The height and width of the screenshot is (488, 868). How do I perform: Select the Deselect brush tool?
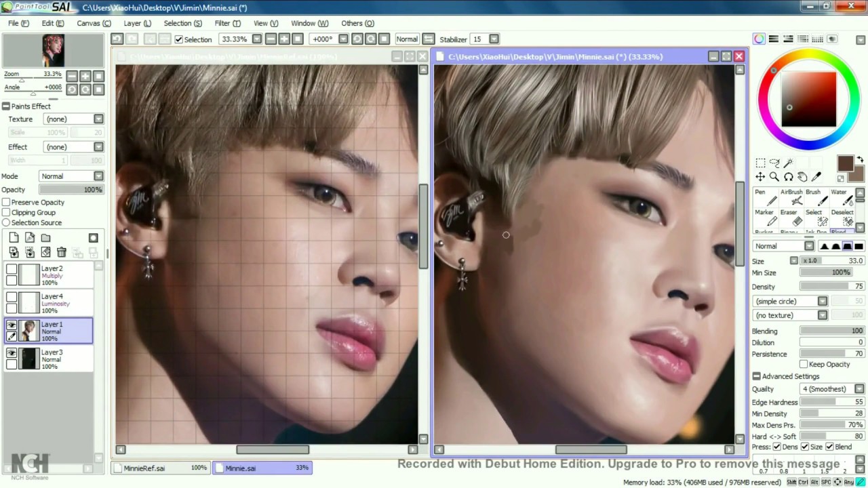[842, 218]
